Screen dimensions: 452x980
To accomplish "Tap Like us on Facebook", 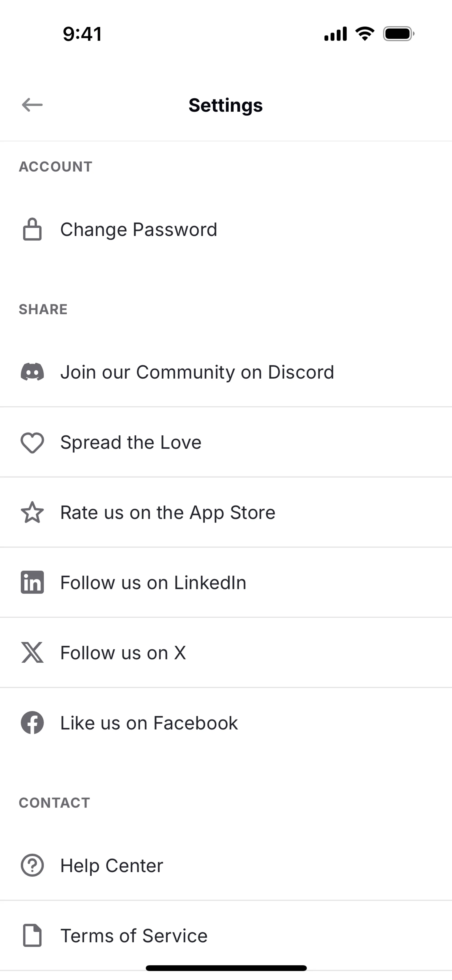I will click(149, 723).
